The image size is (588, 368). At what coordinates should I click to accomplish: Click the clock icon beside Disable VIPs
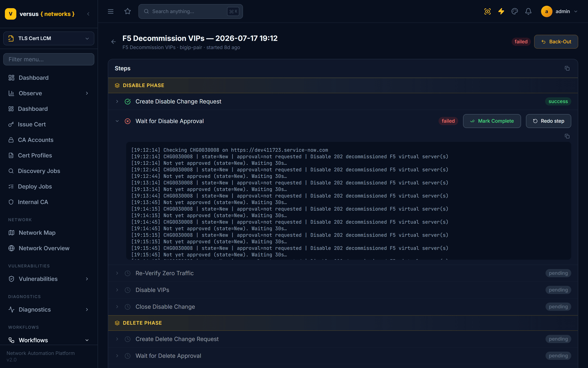point(128,290)
